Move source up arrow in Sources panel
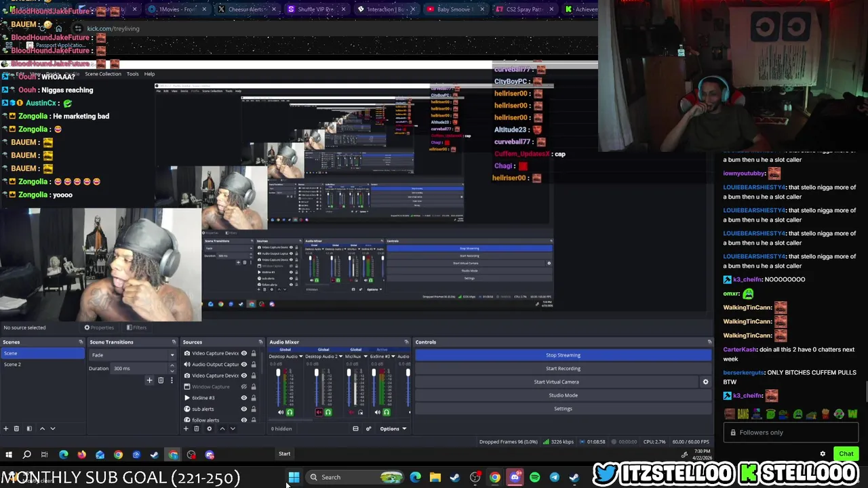The image size is (868, 488). pyautogui.click(x=222, y=428)
